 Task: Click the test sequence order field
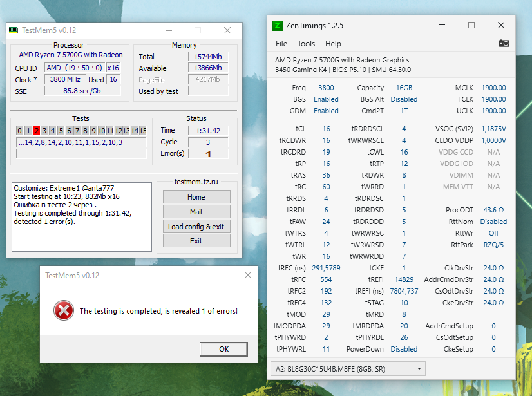click(81, 142)
